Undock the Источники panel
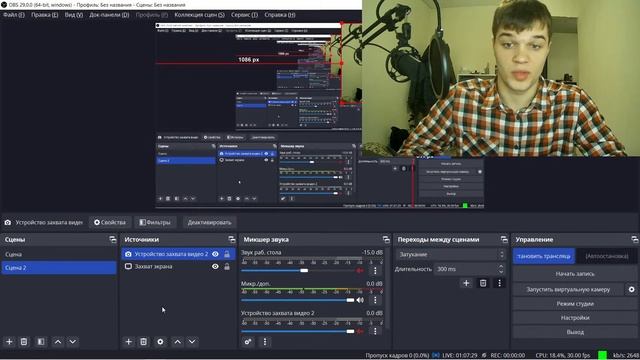The image size is (640, 360). 232,240
